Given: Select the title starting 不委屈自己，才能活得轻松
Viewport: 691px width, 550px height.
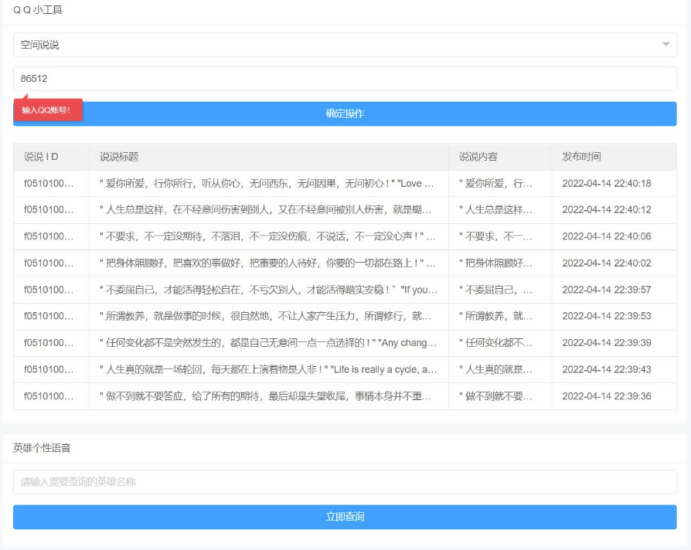Looking at the screenshot, I should point(268,290).
